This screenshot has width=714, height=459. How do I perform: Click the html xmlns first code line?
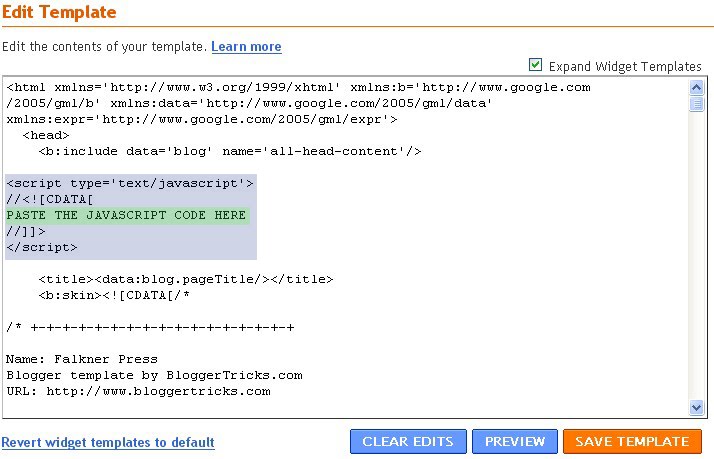(x=298, y=87)
